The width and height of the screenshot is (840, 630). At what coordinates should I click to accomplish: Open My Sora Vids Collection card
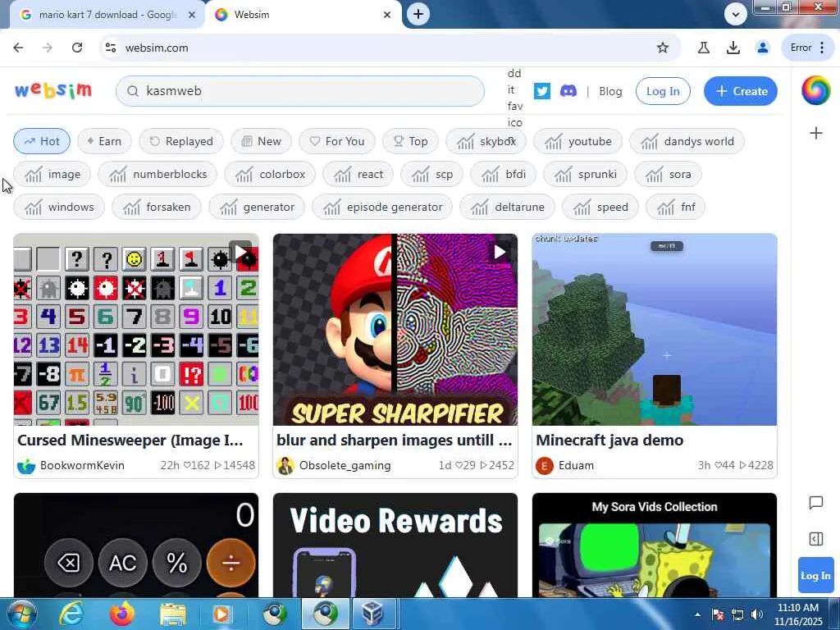[x=655, y=545]
